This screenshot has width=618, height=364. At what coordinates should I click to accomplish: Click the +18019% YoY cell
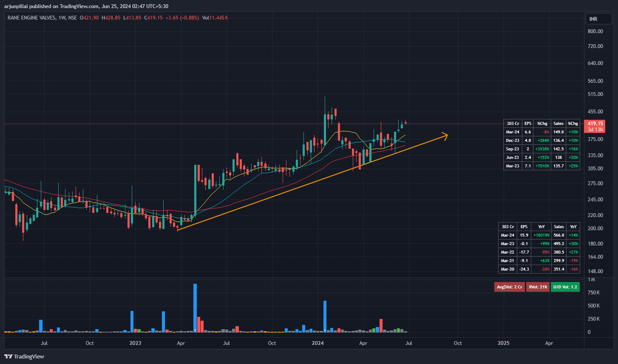coord(541,235)
